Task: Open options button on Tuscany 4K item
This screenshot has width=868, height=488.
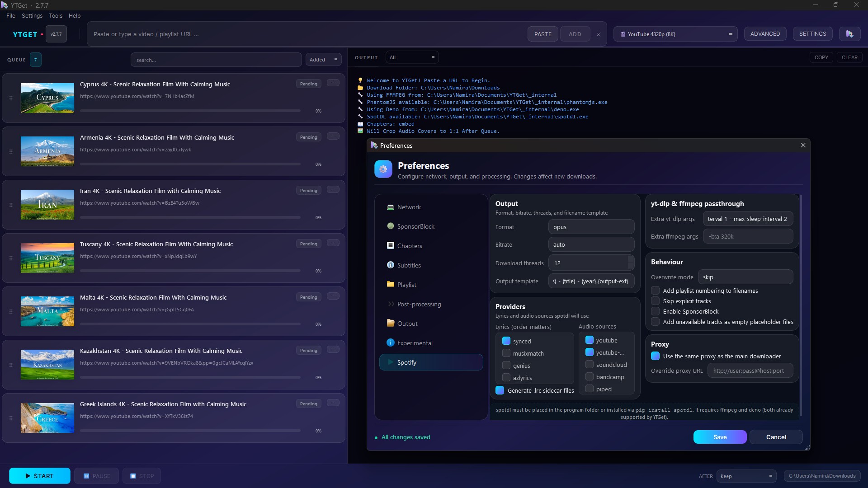Action: click(x=333, y=243)
